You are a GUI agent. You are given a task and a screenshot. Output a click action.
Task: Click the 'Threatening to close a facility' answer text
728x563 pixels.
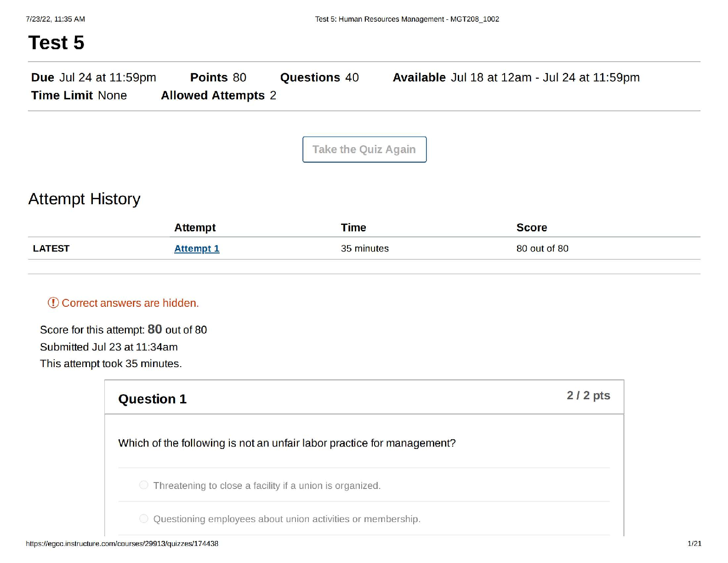pyautogui.click(x=267, y=486)
